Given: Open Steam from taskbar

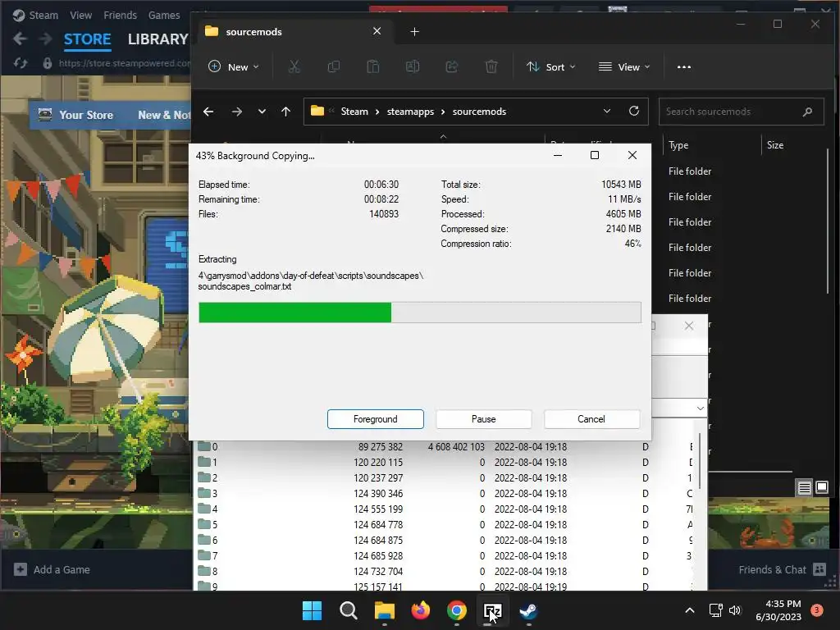Looking at the screenshot, I should click(529, 610).
